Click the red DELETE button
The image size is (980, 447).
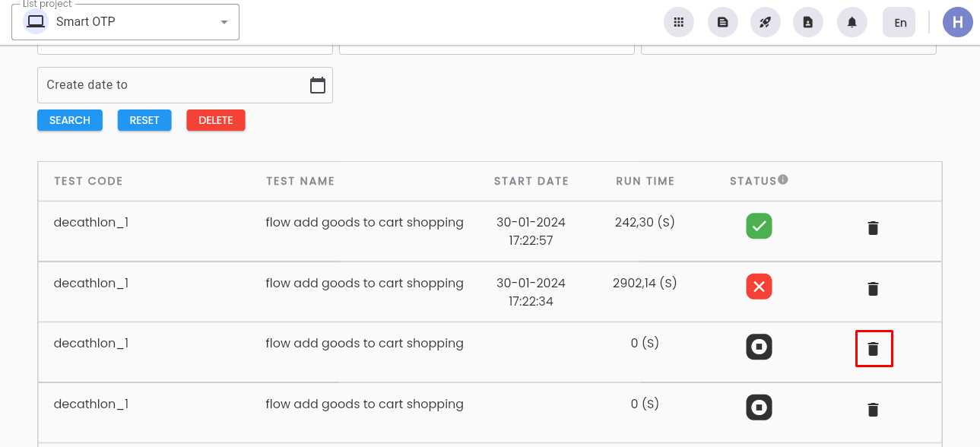pyautogui.click(x=216, y=120)
